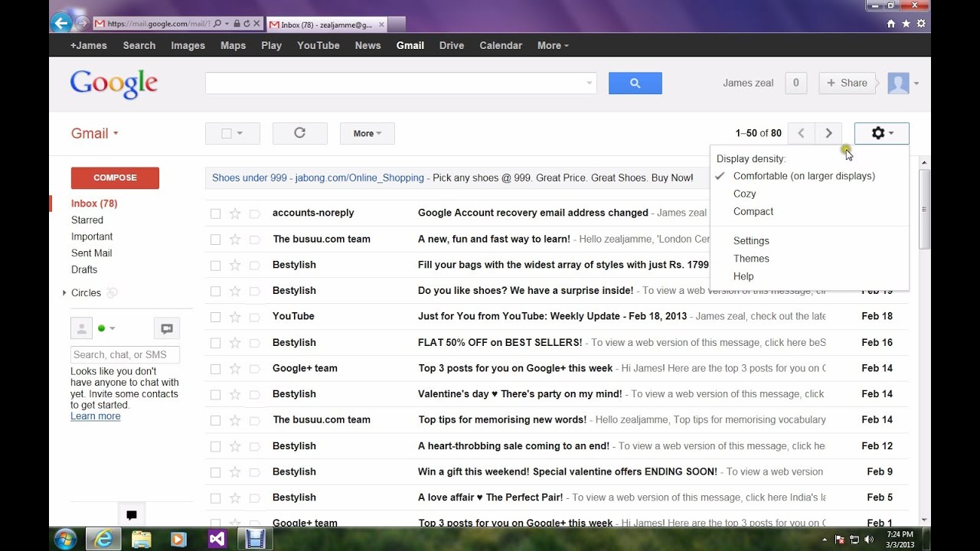
Task: Check the 'FLAT 50% OFF' email checkbox
Action: pyautogui.click(x=215, y=343)
